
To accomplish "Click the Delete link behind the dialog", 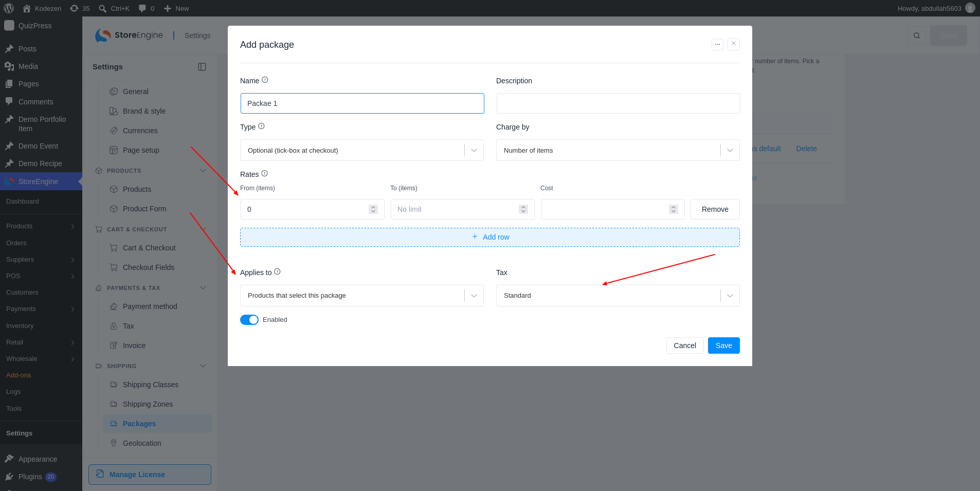I will coord(806,149).
